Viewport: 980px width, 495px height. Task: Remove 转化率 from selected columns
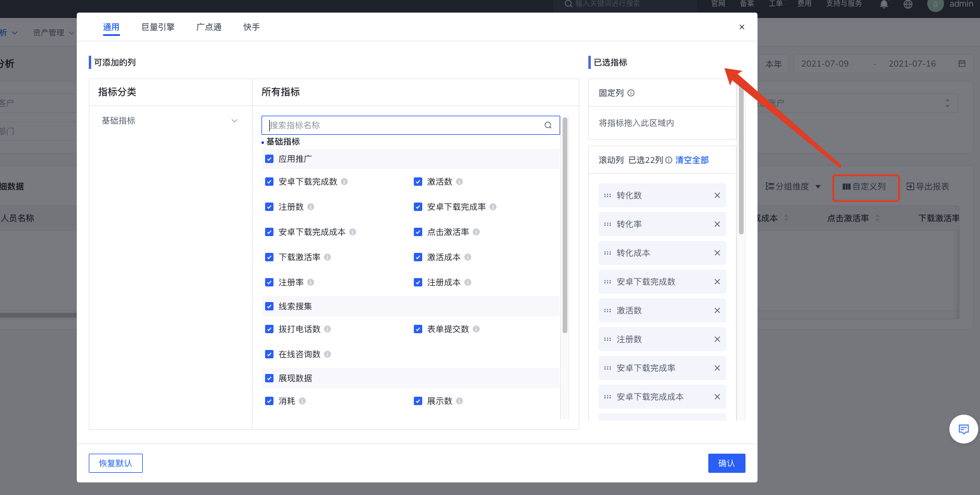(717, 224)
